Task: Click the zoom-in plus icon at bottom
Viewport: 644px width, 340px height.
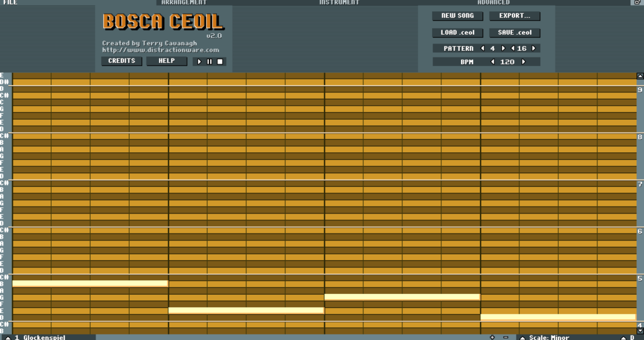Action: (492, 337)
